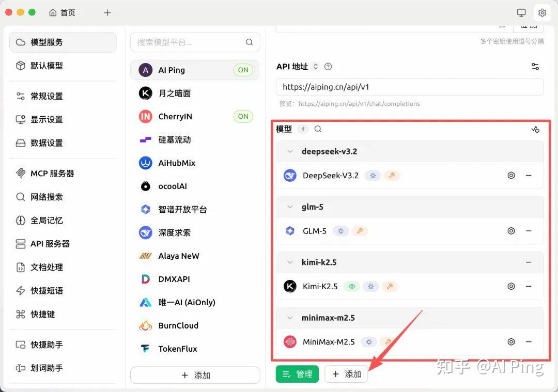Run model health check icon
Viewport: 558px width, 392px height.
tap(535, 130)
